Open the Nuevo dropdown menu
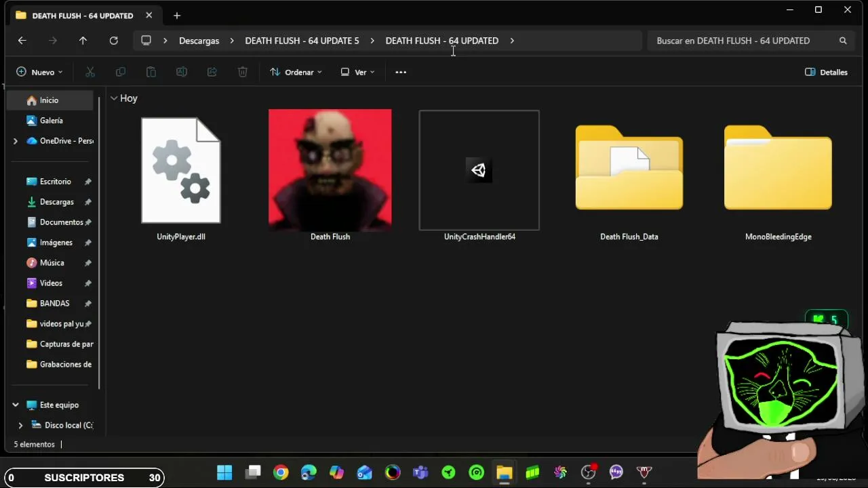The width and height of the screenshot is (868, 488). click(x=39, y=72)
